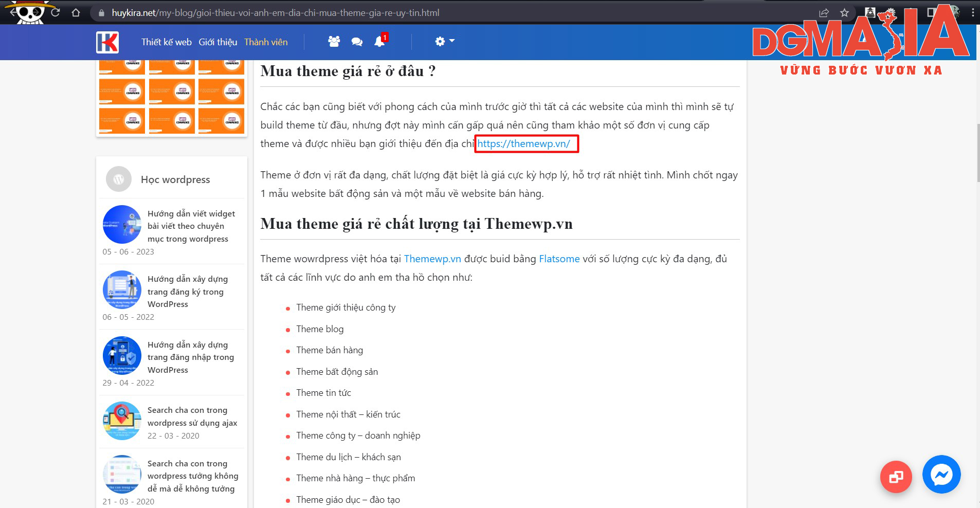The height and width of the screenshot is (508, 980).
Task: Click list item Theme công ty – doanh nghiệp
Action: tap(358, 436)
